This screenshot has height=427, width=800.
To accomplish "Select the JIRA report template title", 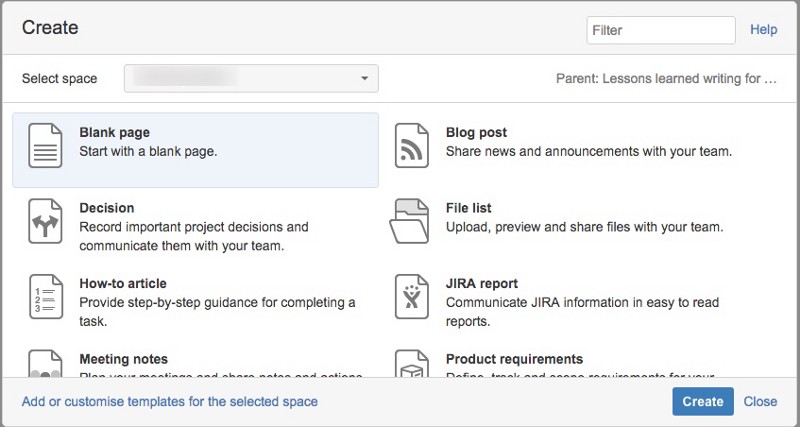I will 482,283.
